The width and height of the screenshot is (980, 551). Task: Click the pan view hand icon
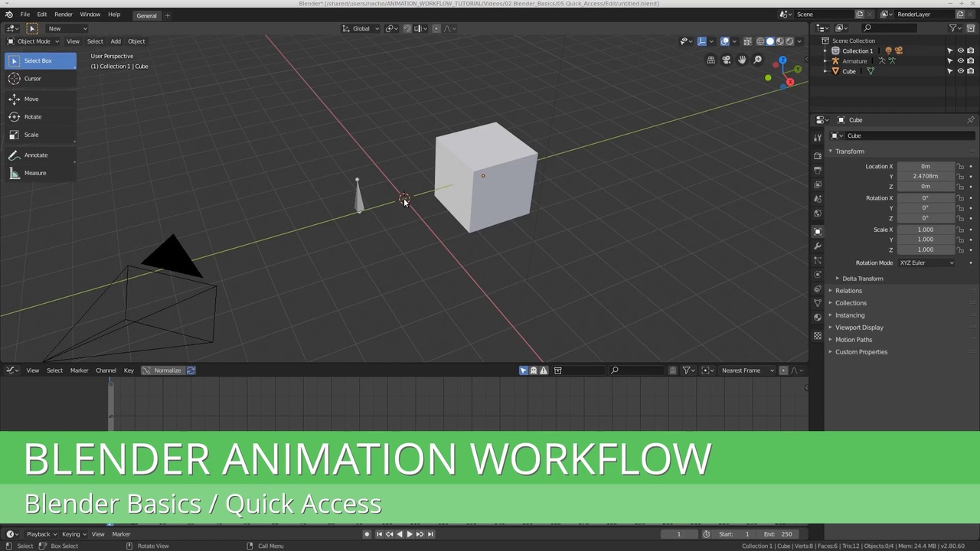[742, 60]
